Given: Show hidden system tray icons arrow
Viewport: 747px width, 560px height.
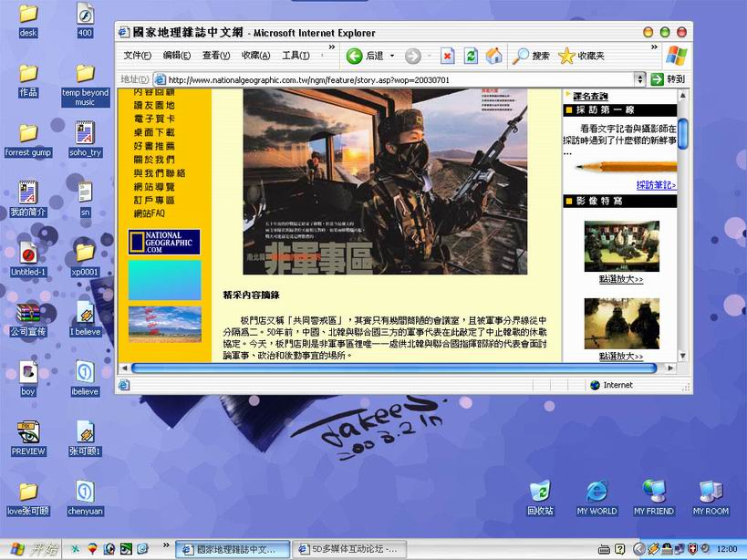Looking at the screenshot, I should tap(638, 550).
